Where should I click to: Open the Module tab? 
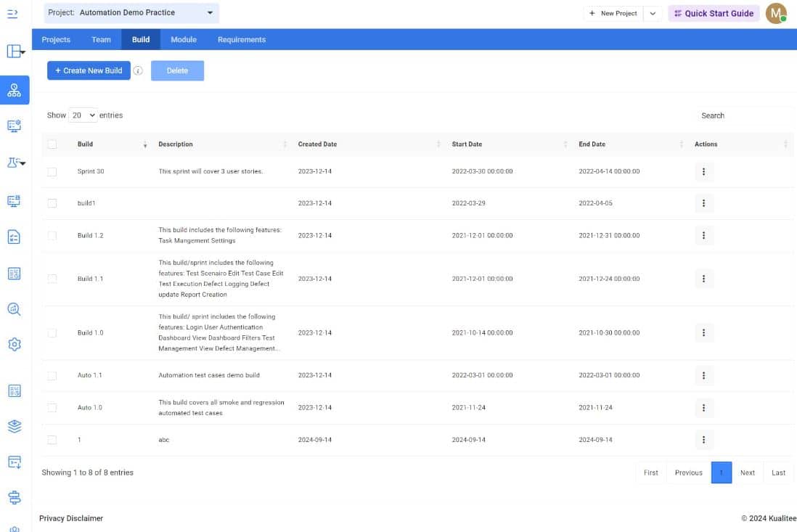click(184, 40)
